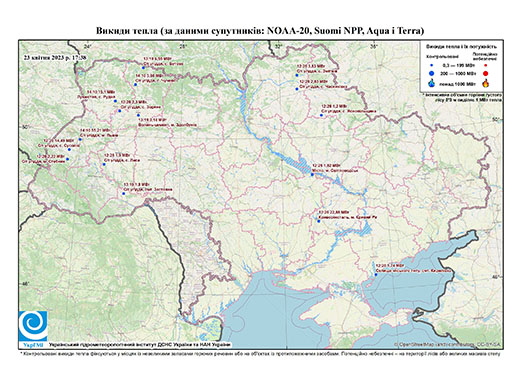Select the large red circle legend symbol

485,74
